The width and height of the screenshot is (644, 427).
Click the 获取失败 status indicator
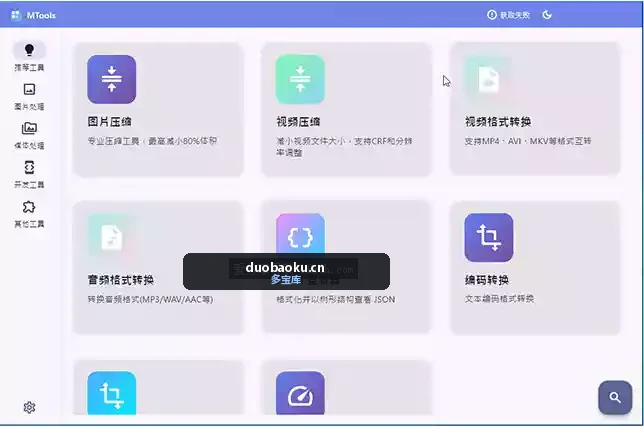tap(508, 15)
